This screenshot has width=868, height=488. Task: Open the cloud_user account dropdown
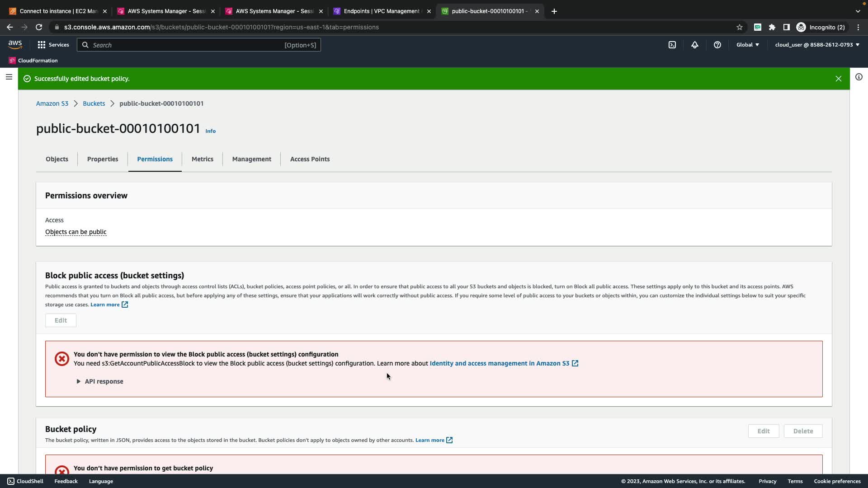click(817, 45)
